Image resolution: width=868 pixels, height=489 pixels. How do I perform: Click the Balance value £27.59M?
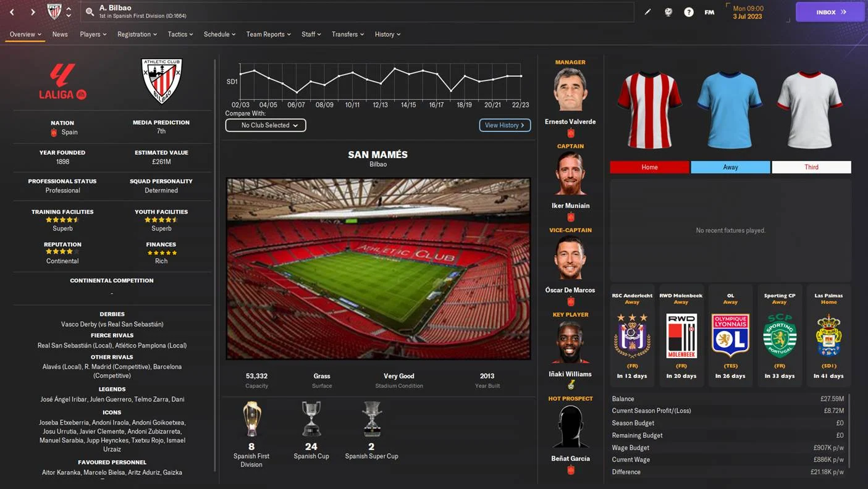[x=832, y=399]
